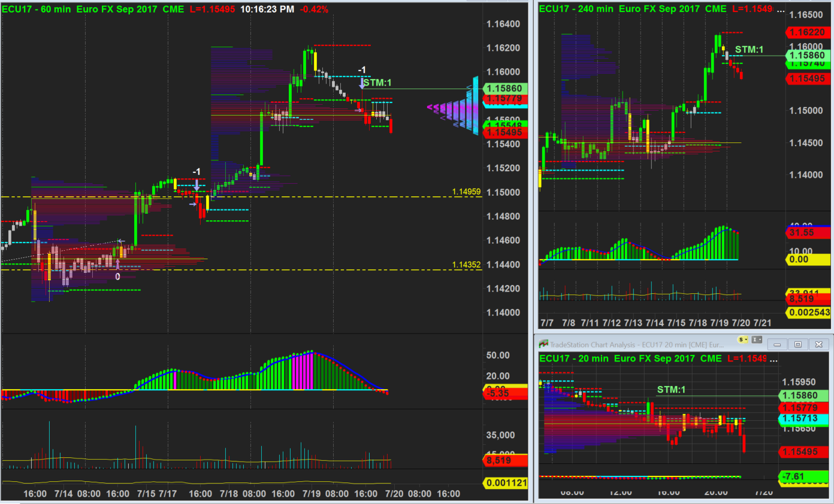This screenshot has height=504, width=834.
Task: Click the '10:16:23 PM' time readout
Action: tap(267, 10)
